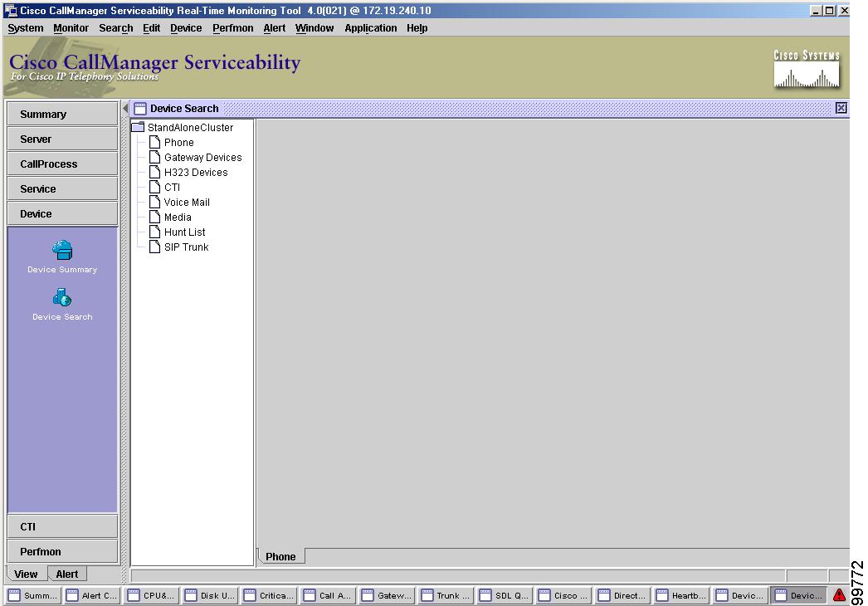Open the Edit menu

click(x=151, y=28)
